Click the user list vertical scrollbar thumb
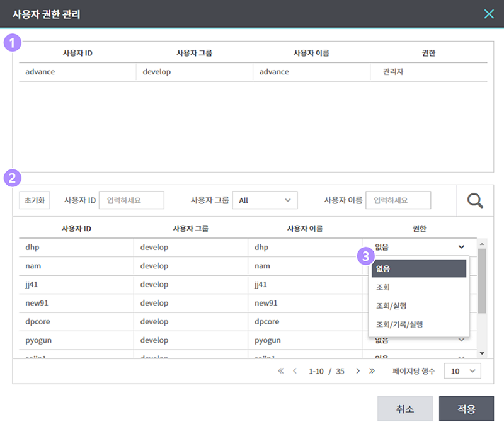 (482, 281)
